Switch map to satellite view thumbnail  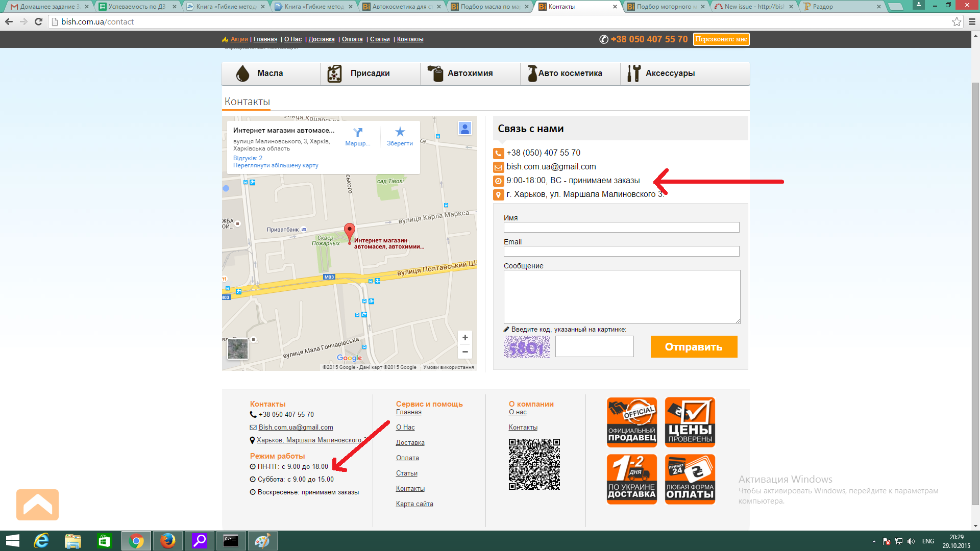tap(237, 349)
